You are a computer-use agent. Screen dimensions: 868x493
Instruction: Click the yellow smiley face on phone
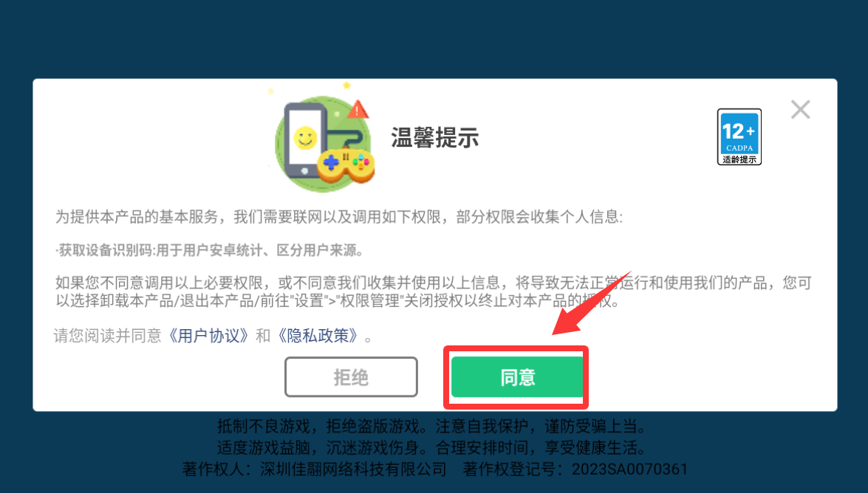click(305, 137)
